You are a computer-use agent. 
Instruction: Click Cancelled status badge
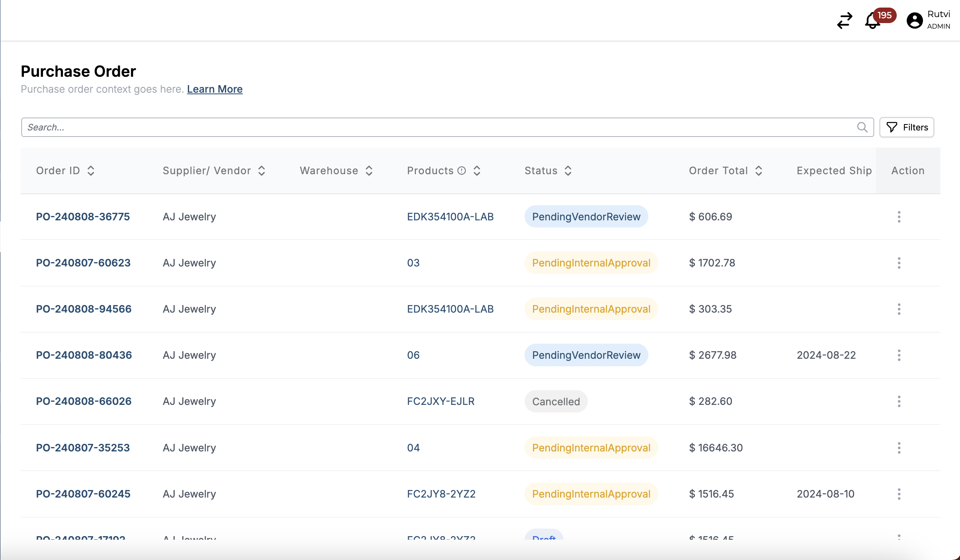point(556,402)
